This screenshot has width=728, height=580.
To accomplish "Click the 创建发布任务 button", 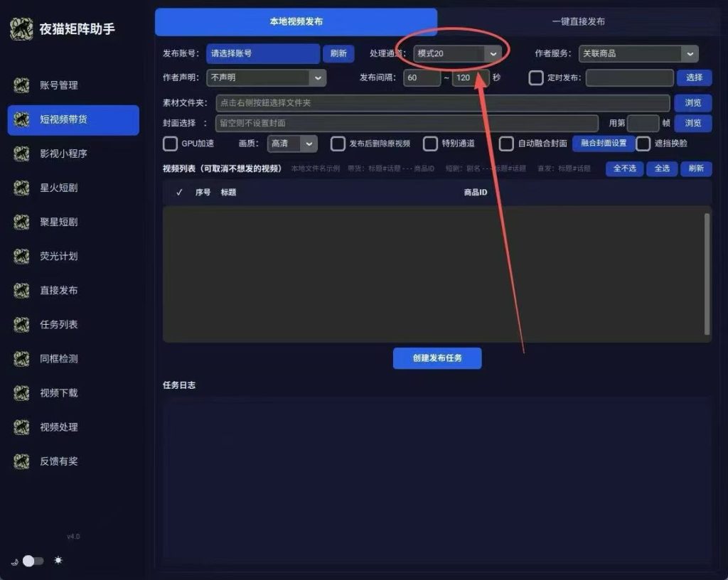I will [x=437, y=358].
